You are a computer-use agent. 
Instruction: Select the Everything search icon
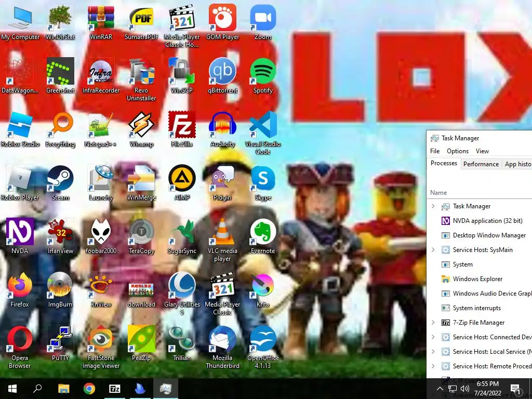60,129
